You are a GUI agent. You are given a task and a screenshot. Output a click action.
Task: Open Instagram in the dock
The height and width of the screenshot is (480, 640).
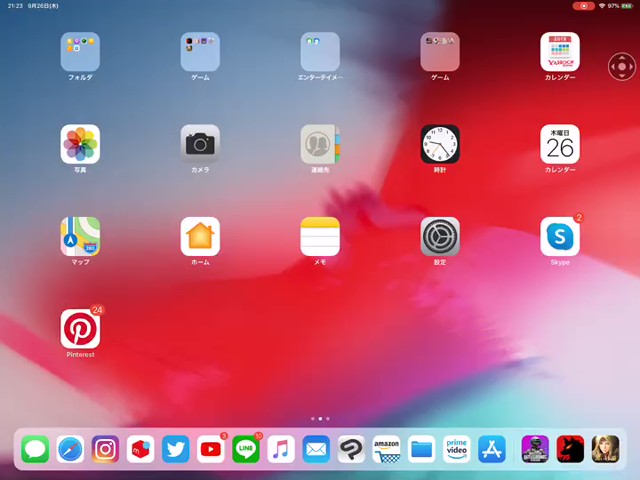click(105, 449)
